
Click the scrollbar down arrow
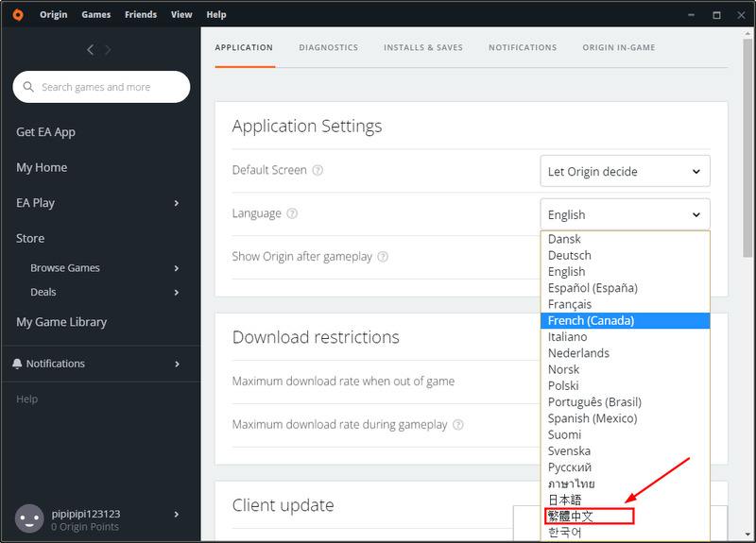coord(747,535)
